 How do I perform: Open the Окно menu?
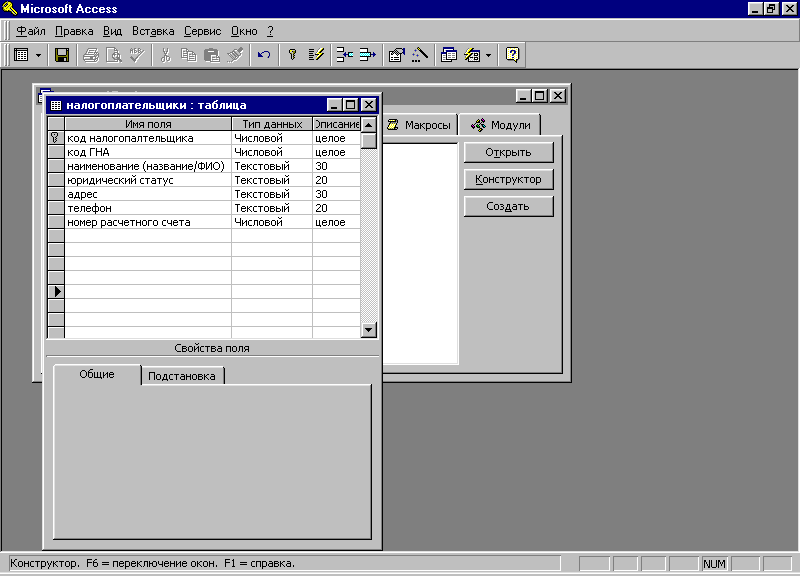tap(244, 31)
